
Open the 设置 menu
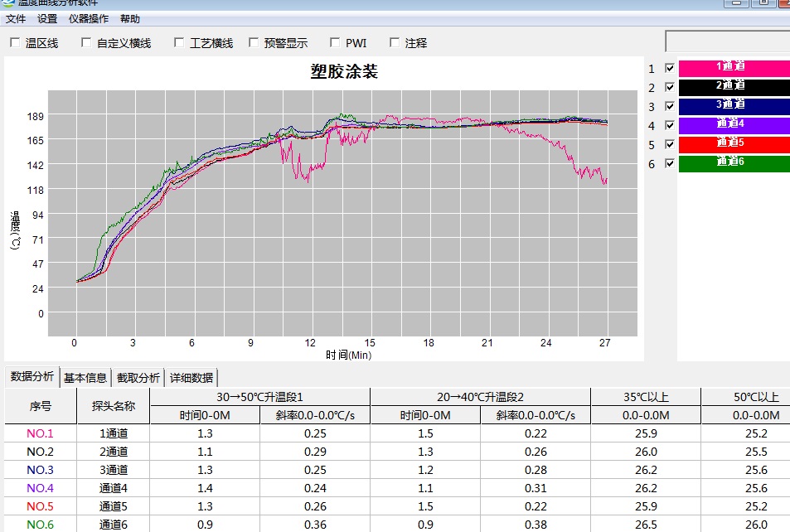(47, 18)
